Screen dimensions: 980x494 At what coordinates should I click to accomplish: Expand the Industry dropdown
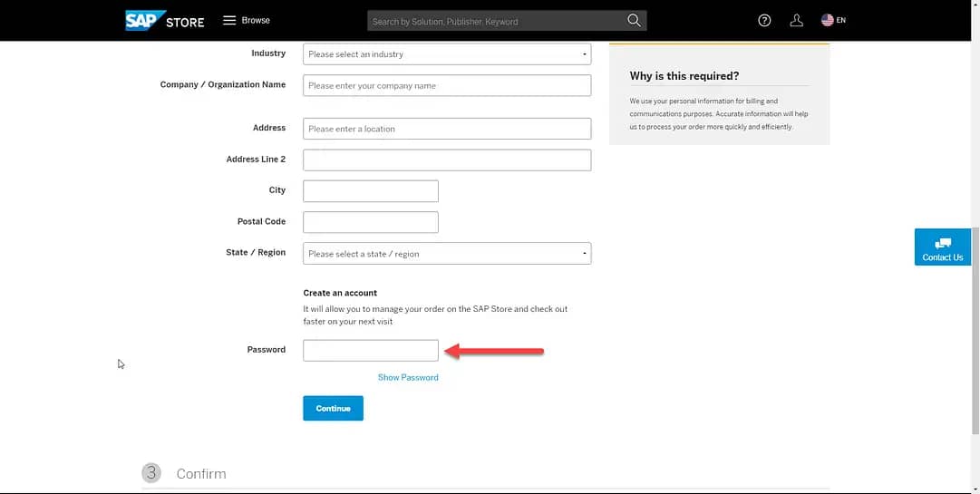(447, 54)
